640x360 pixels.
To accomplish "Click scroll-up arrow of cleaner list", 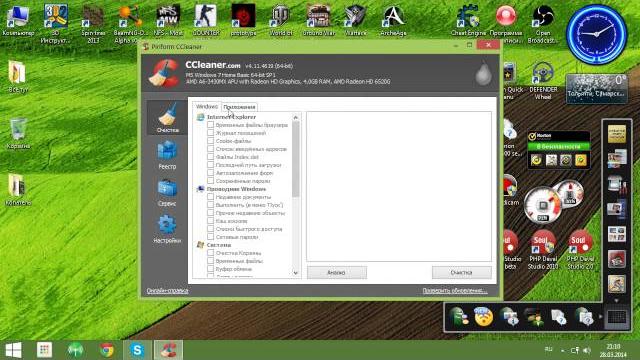I will (x=296, y=118).
